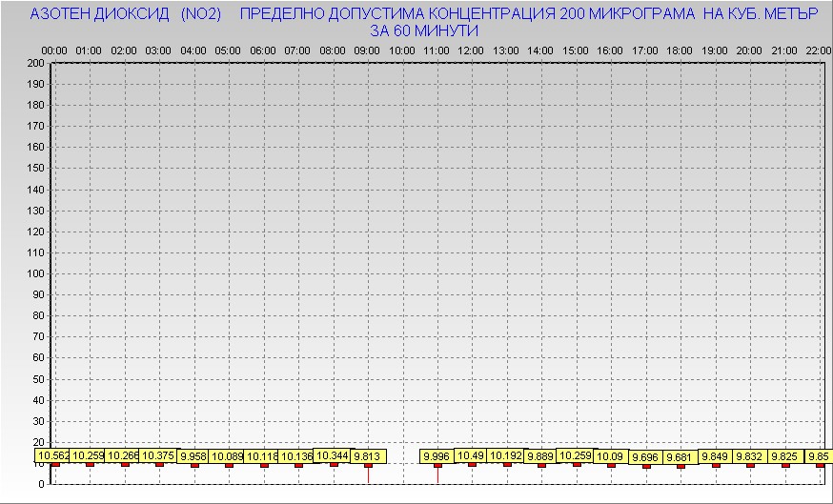Select the 12:00 time axis label
The width and height of the screenshot is (833, 504).
point(471,50)
